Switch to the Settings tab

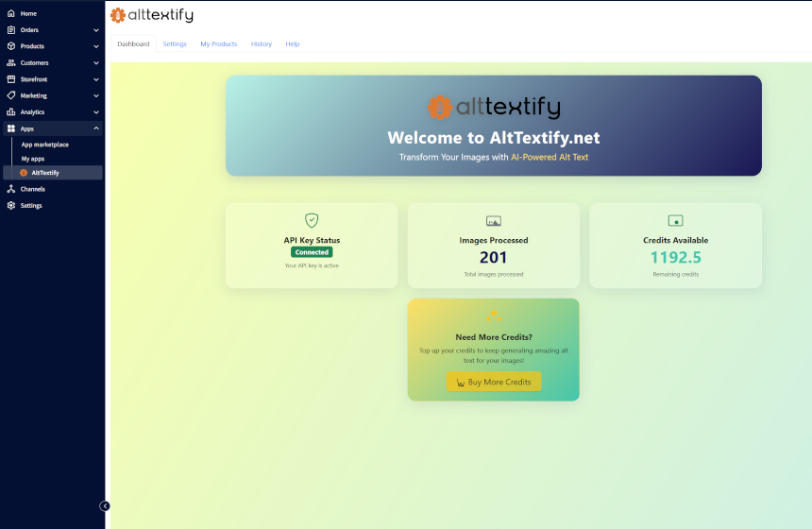[175, 44]
